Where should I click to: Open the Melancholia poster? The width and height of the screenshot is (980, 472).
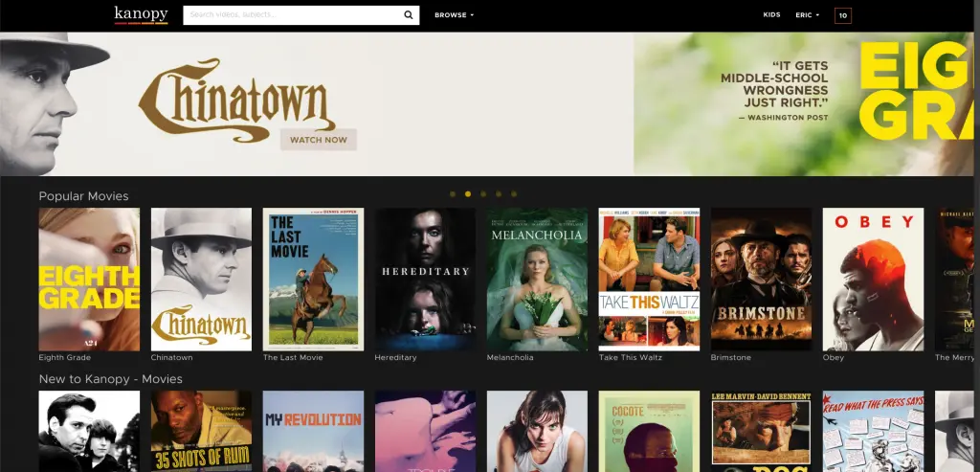point(537,280)
